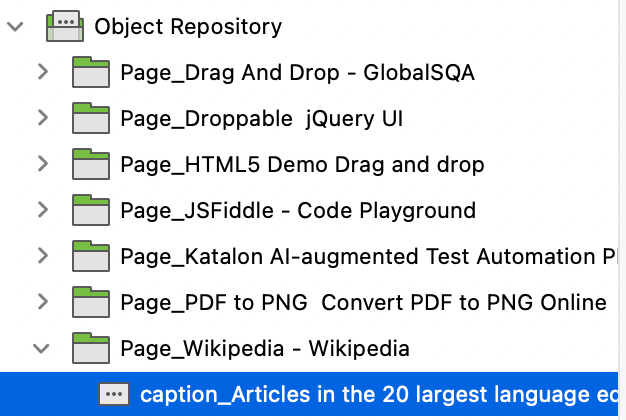
Task: Click the Page_Wikipedia folder icon
Action: pyautogui.click(x=91, y=348)
